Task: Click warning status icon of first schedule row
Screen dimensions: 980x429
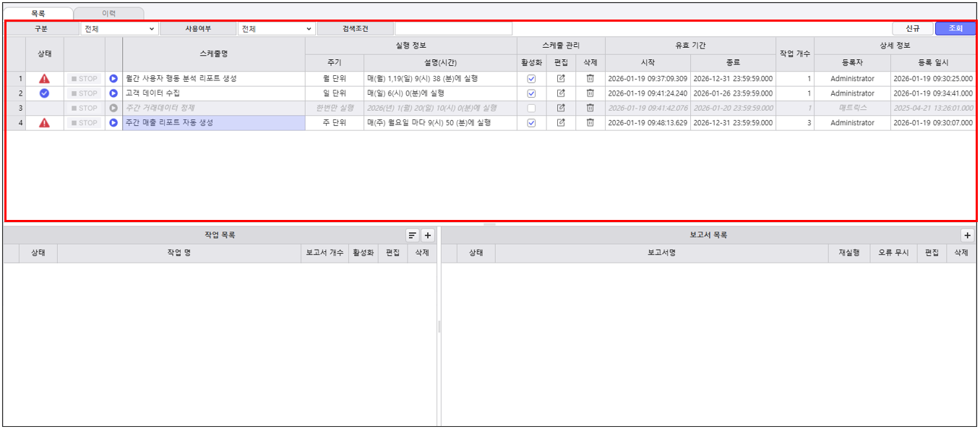Action: click(x=45, y=79)
